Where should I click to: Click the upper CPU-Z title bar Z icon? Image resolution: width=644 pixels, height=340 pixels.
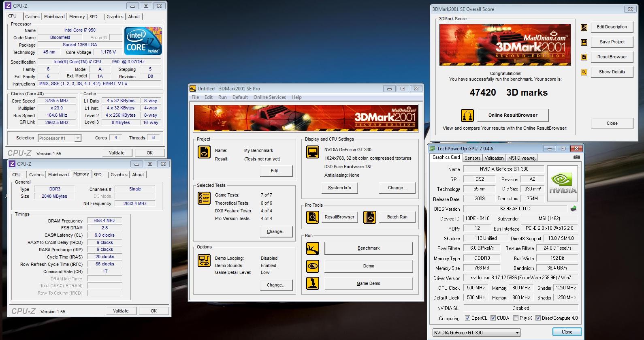click(8, 6)
